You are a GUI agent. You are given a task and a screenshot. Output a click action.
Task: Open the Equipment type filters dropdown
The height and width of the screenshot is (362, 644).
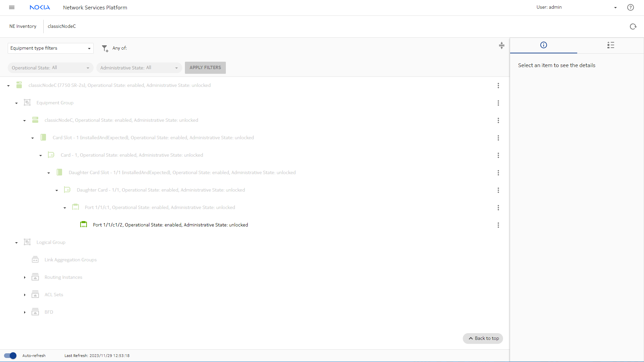[50, 48]
